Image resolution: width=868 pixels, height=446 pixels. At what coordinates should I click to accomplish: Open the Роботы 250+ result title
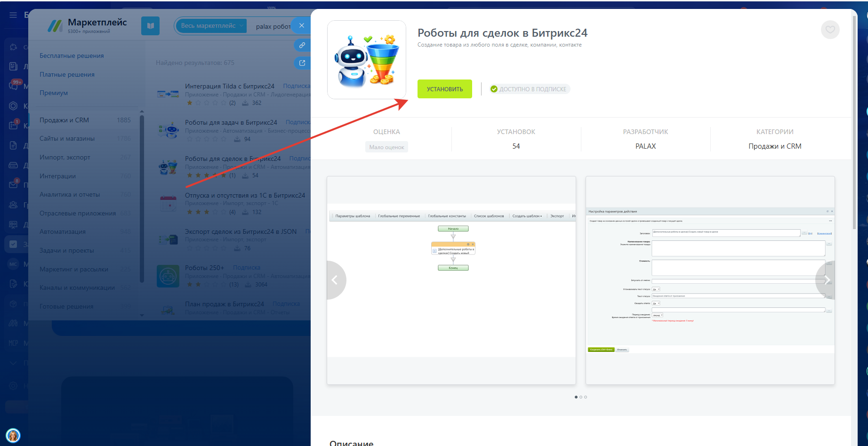(205, 268)
